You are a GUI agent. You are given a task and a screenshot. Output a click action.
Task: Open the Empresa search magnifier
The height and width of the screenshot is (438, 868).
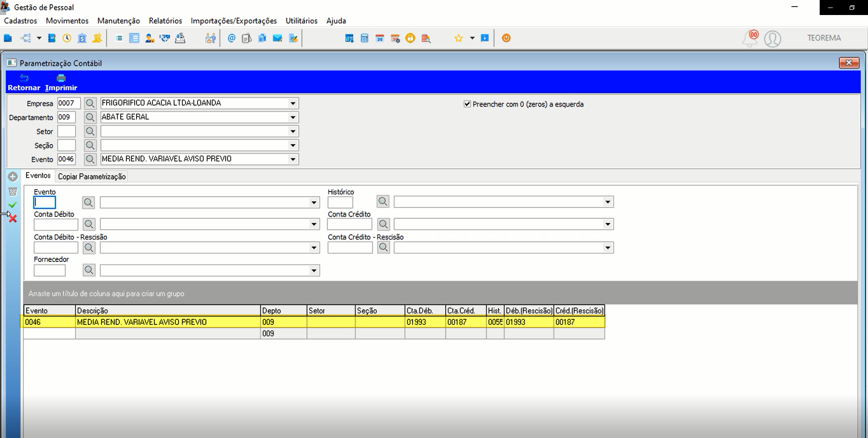point(90,103)
